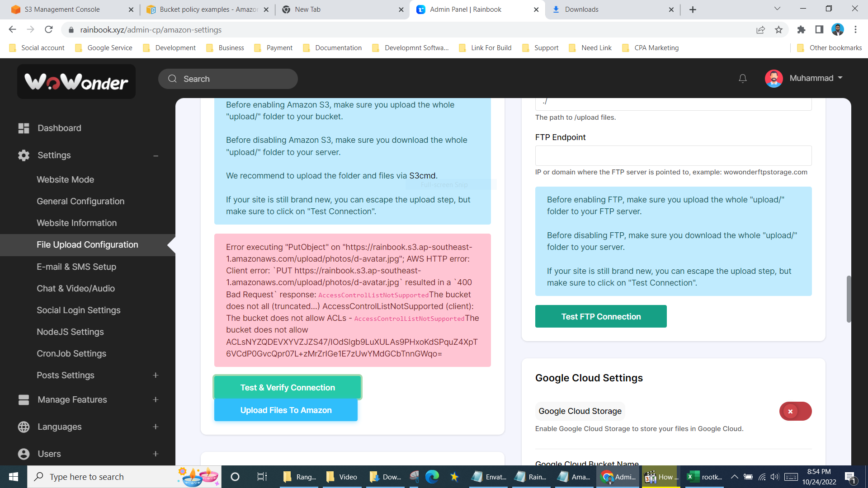Screen dimensions: 868x488
Task: Open Website Mode settings
Action: click(66, 180)
